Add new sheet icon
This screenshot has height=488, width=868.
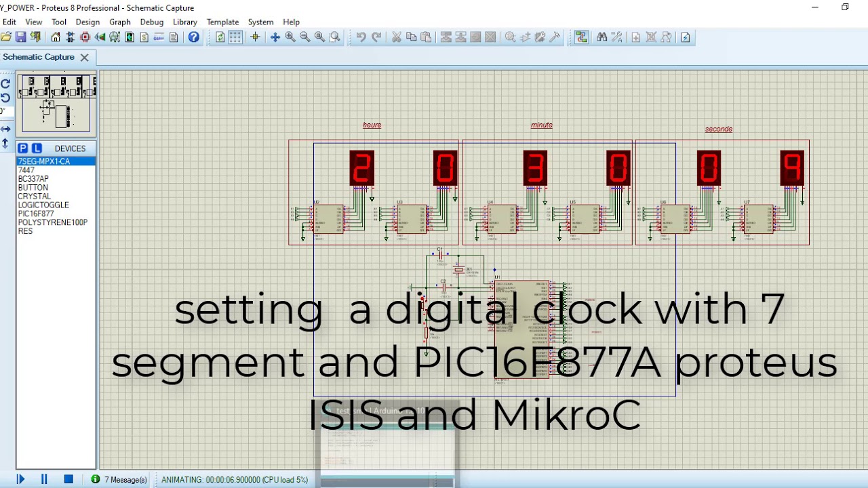(x=636, y=37)
